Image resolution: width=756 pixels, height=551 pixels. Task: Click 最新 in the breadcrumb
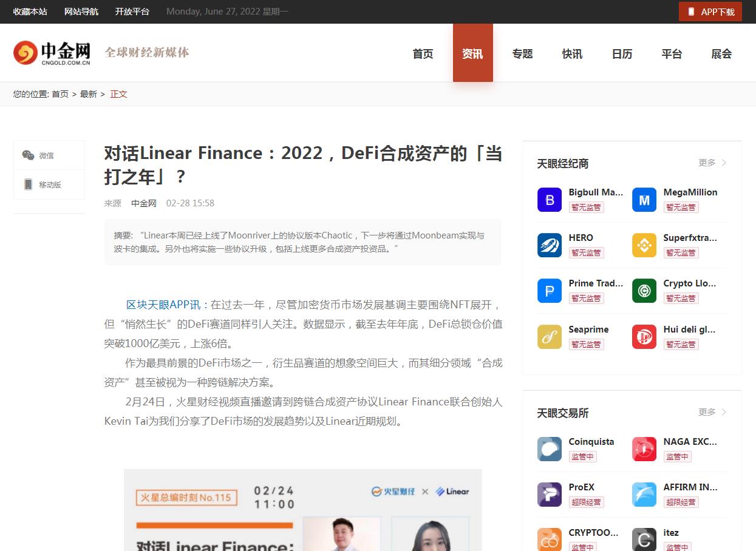[x=89, y=94]
